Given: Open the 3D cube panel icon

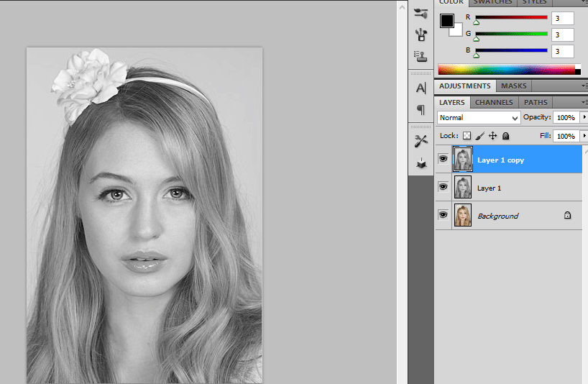Looking at the screenshot, I should pyautogui.click(x=421, y=163).
